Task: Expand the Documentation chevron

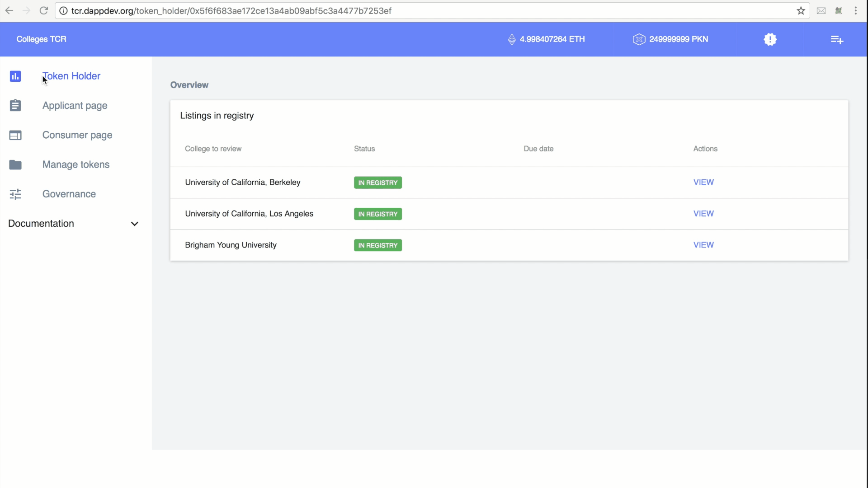Action: (x=134, y=224)
